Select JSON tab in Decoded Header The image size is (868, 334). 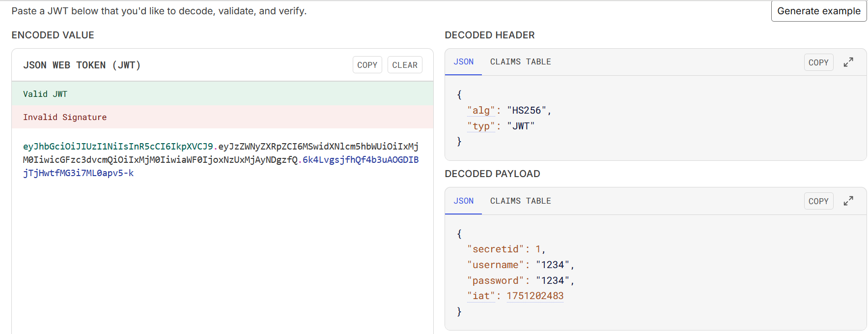point(463,62)
